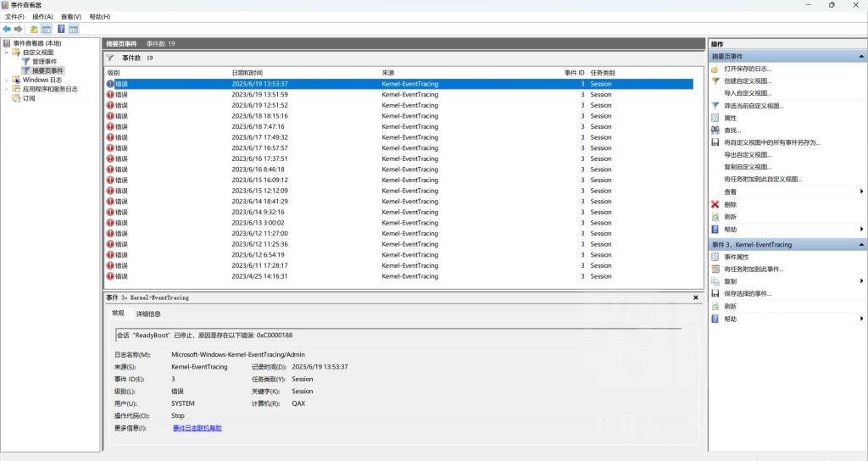Click the 帮助 icon under 摘要页事件 actions
868x461 pixels.
tap(715, 229)
